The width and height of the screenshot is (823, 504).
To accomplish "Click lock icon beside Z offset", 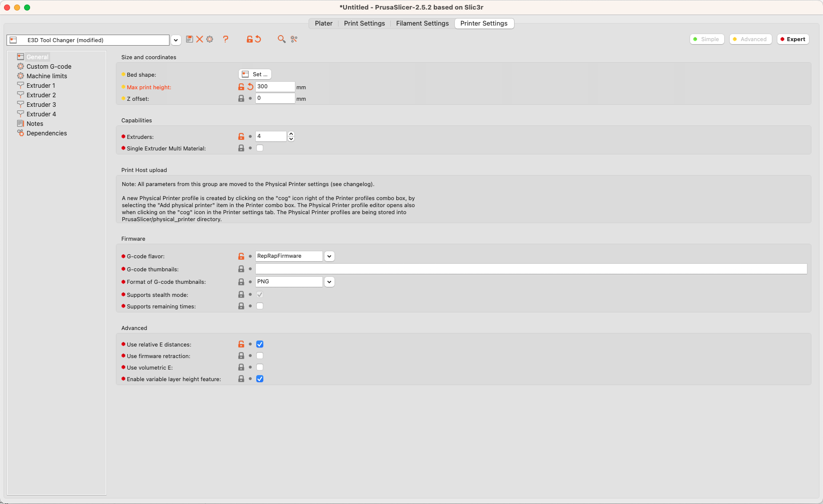I will coord(241,98).
